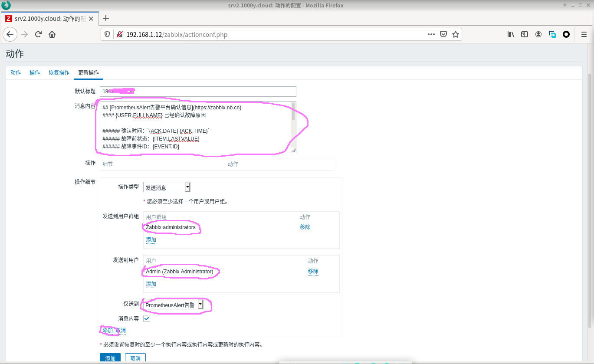Bookmark this page with the star icon
594x364 pixels.
click(x=455, y=34)
